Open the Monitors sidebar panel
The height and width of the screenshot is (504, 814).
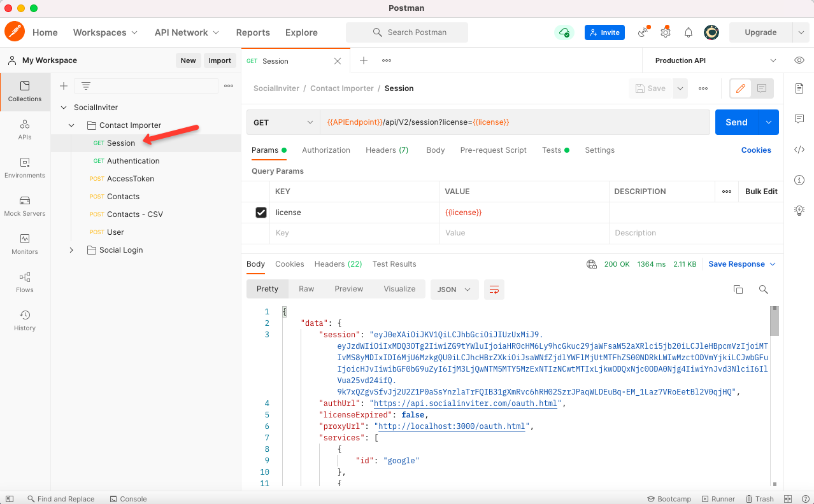click(x=25, y=244)
